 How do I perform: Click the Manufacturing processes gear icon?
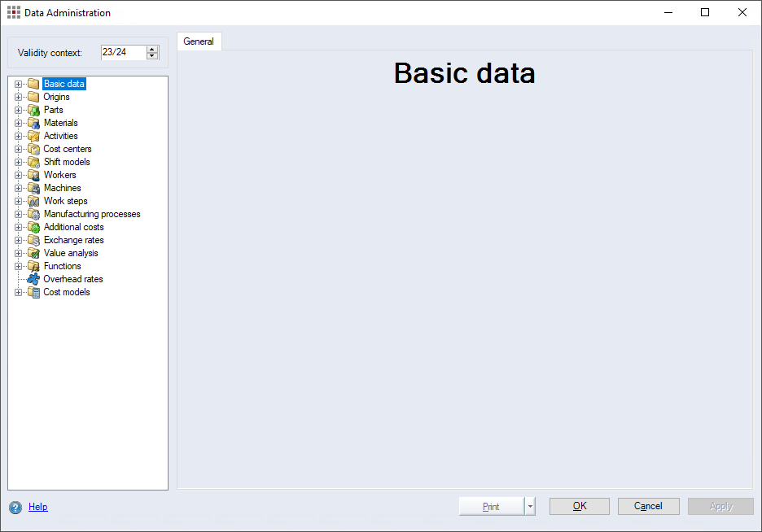[33, 214]
